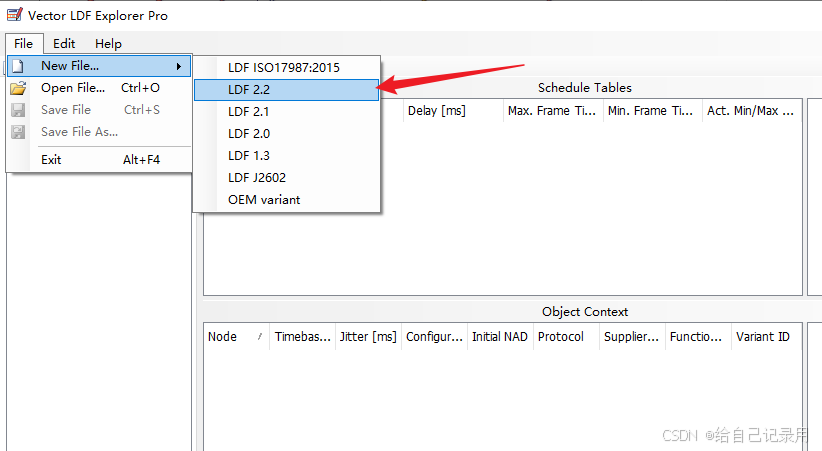Click the Delay [ms] column header
Image resolution: width=822 pixels, height=451 pixels.
click(x=453, y=111)
